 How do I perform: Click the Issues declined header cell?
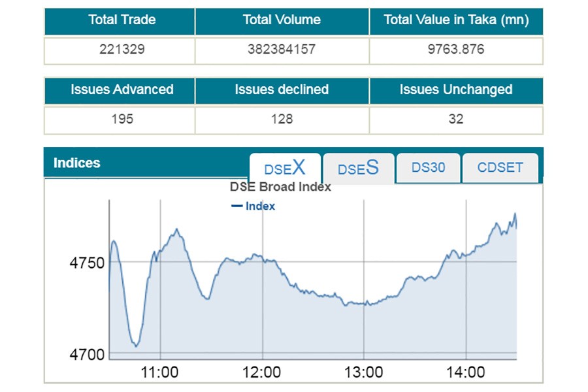click(282, 90)
